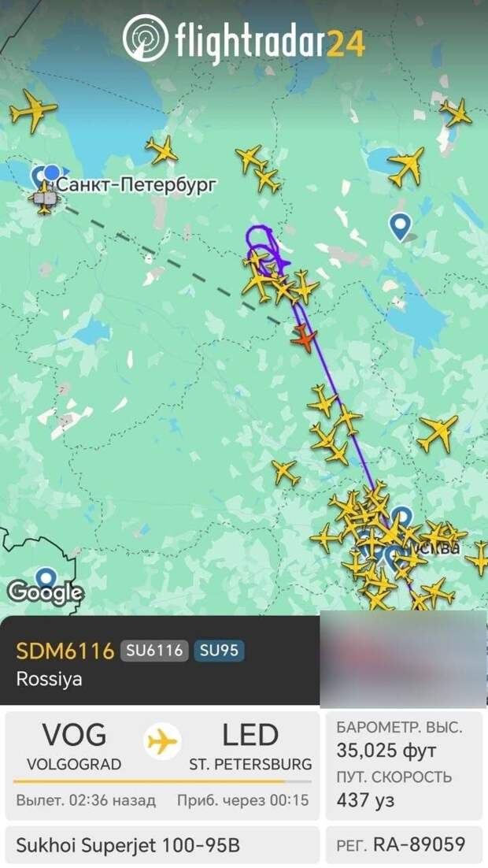Screen dimensions: 488x868
Task: Click the large airplane east of the flight path
Action: click(x=437, y=433)
